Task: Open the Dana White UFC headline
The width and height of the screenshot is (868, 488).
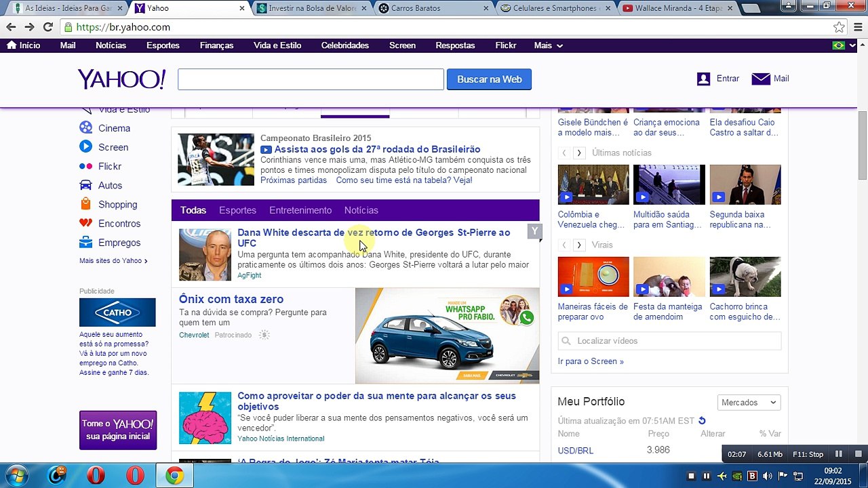Action: pos(374,237)
